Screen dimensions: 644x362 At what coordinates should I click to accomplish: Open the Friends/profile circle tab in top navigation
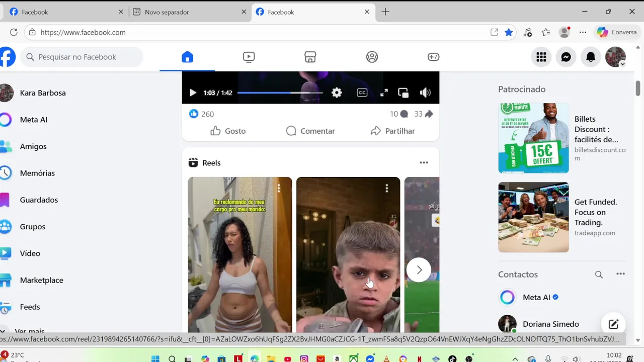tap(372, 57)
